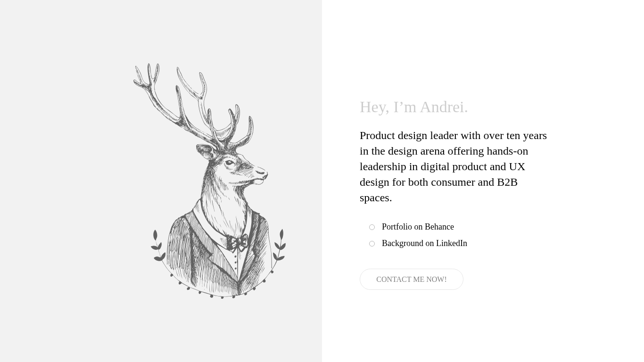Click the word "spaces." ending the paragraph

pos(376,197)
